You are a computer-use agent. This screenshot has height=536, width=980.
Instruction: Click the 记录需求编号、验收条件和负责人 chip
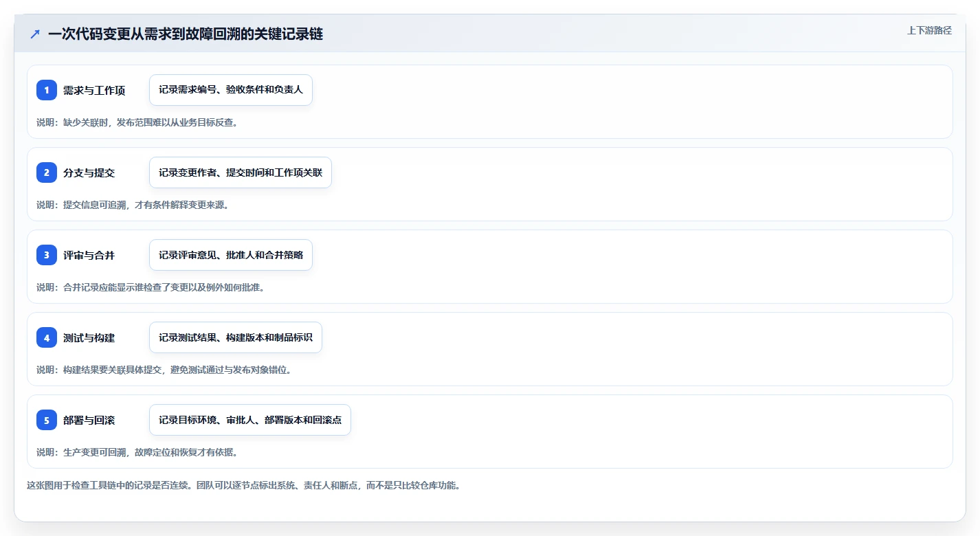pos(231,90)
